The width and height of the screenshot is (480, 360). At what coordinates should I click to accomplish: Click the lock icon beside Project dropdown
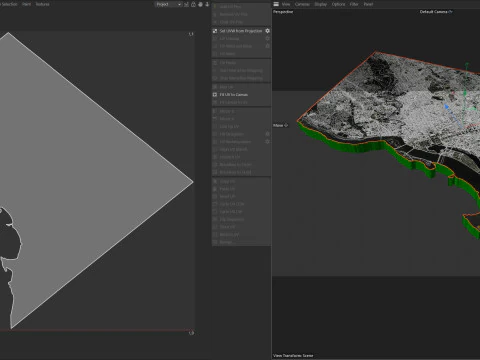pyautogui.click(x=193, y=4)
